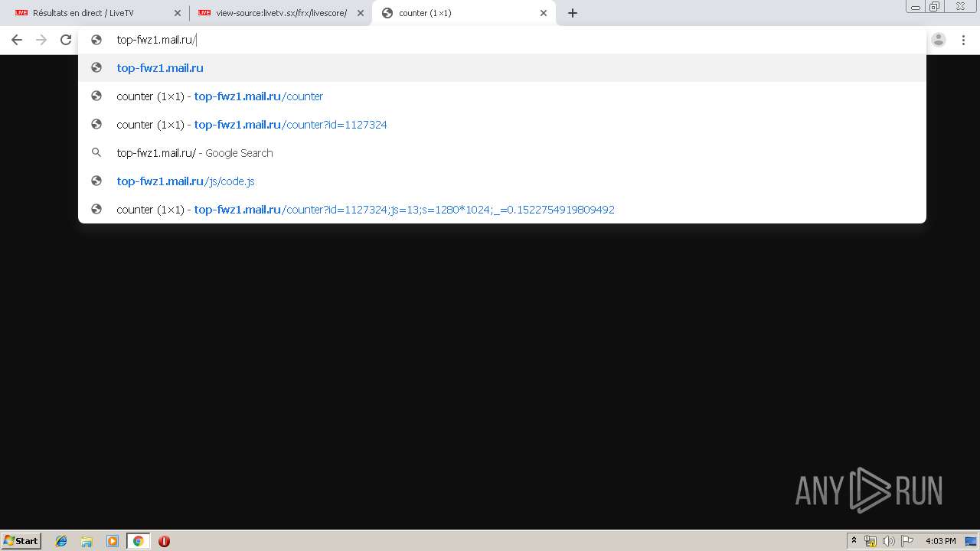Click LIVE favicon on the first tab
Viewport: 980px width, 551px height.
(21, 13)
